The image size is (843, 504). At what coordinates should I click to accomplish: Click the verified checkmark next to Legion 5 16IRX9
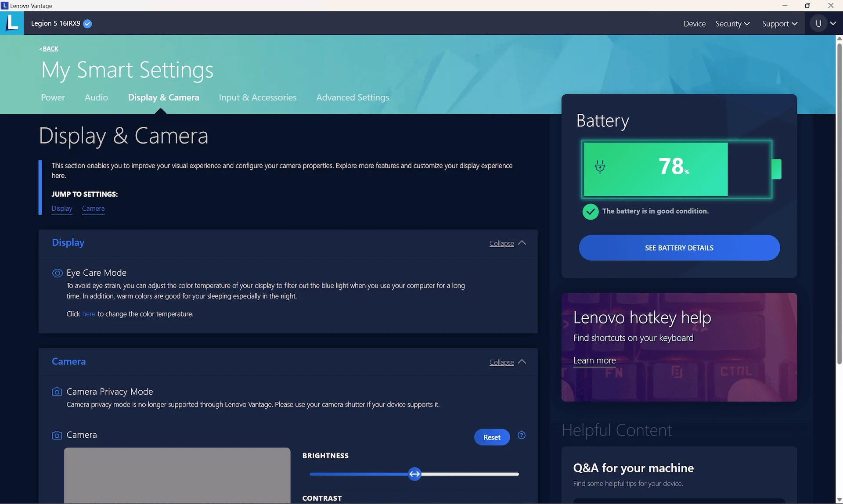pos(87,24)
